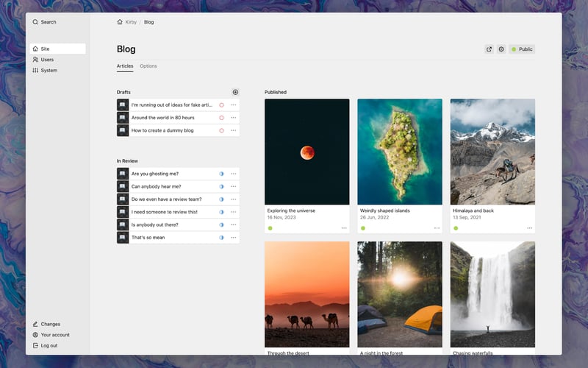Open draft 'How to create a dummy blog'
Screen dimensions: 588x368
162,131
